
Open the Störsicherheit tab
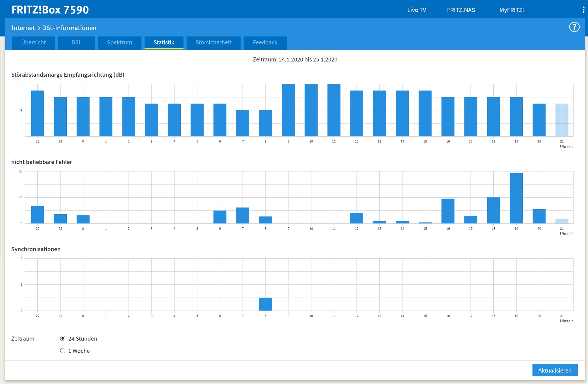click(x=213, y=43)
